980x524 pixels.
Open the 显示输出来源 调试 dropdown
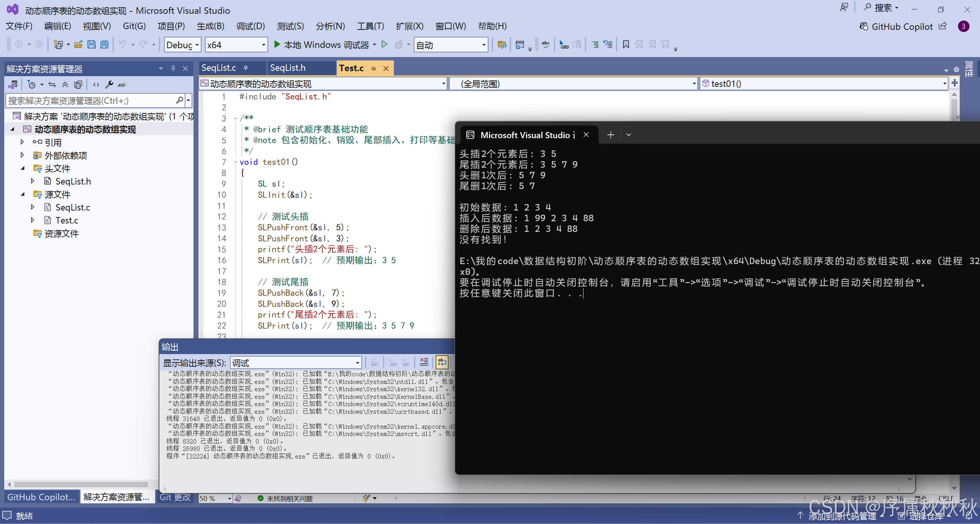295,362
